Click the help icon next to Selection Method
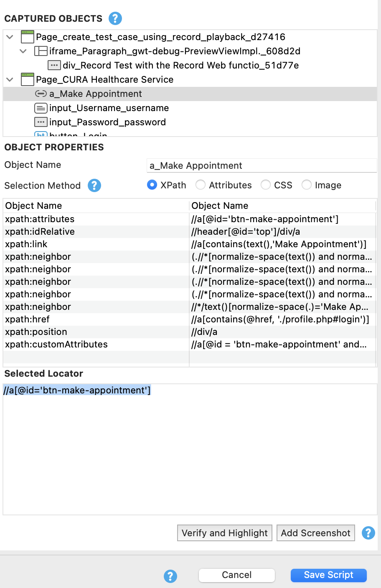This screenshot has width=381, height=588. 94,185
